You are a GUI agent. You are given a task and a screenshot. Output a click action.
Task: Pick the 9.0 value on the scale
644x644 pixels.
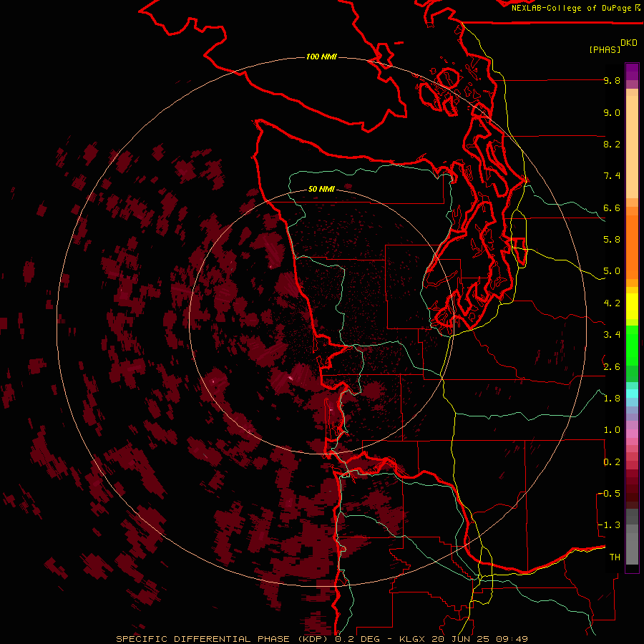click(612, 112)
